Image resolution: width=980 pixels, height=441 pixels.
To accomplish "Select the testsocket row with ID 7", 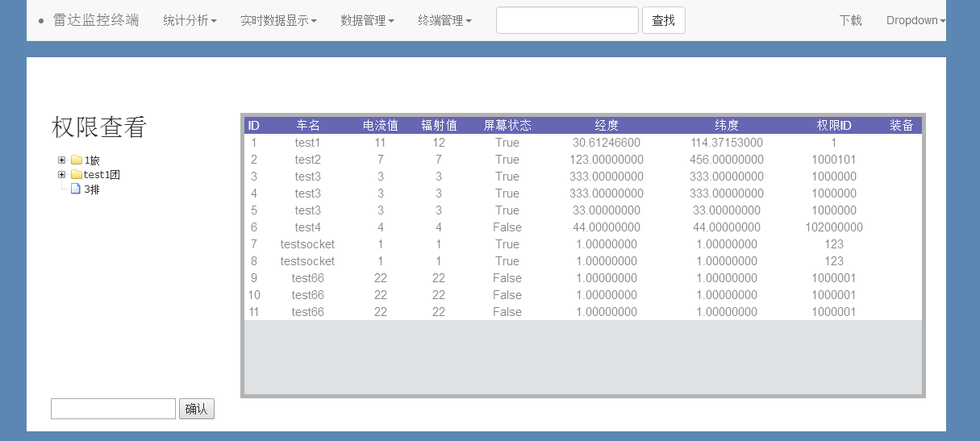I will click(307, 244).
